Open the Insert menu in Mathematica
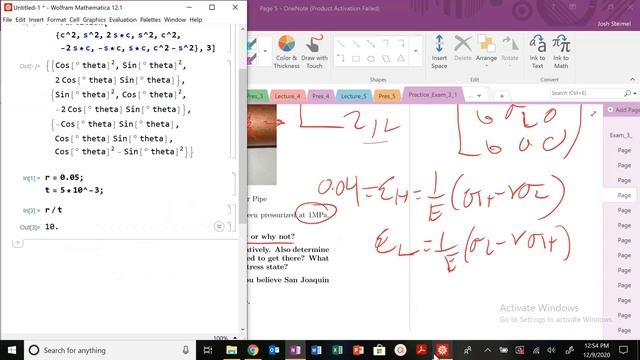 (36, 20)
